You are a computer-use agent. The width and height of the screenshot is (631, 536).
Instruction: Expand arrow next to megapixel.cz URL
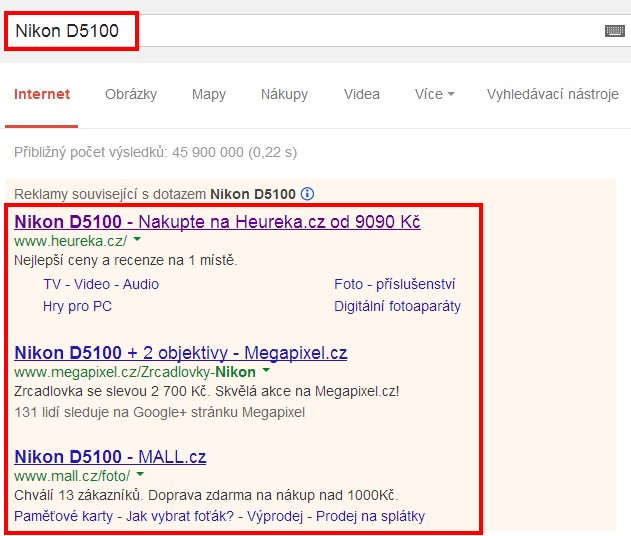click(x=266, y=370)
